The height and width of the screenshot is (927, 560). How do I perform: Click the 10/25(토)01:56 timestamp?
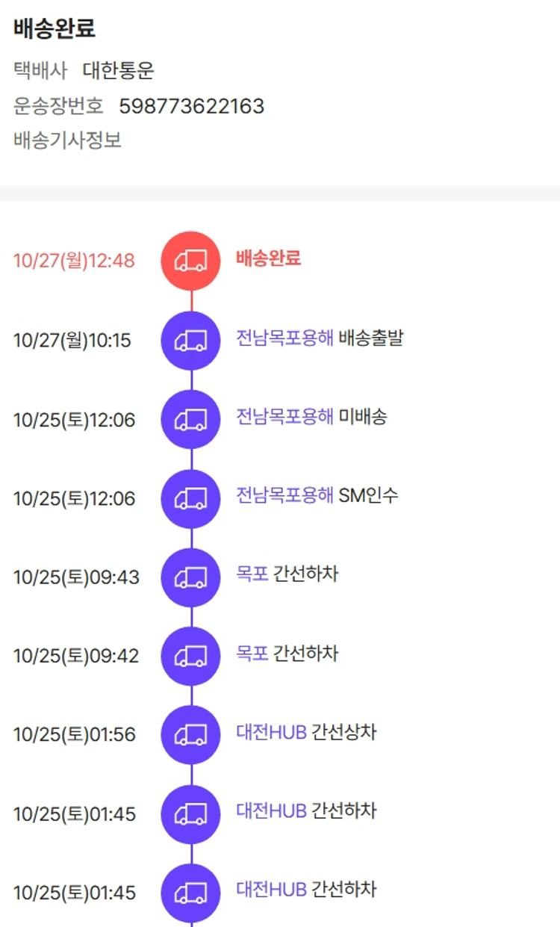click(75, 735)
